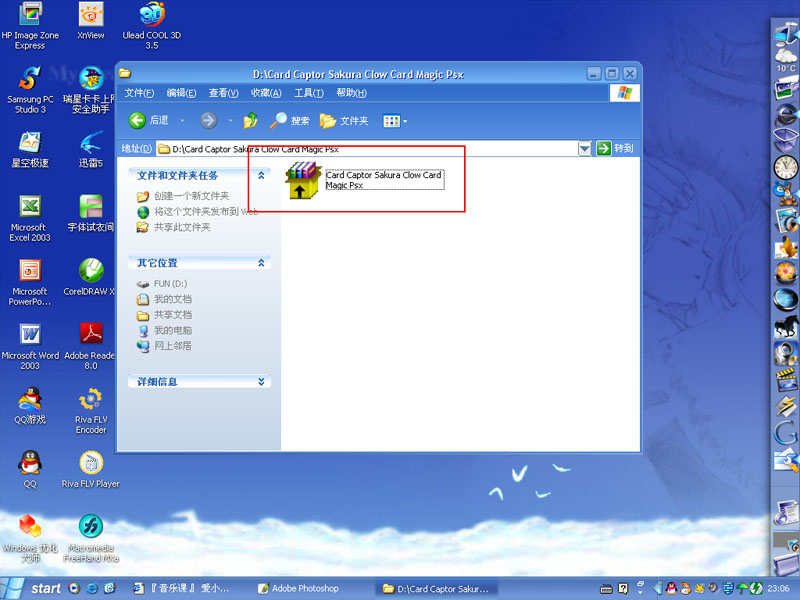Click the Forward arrow in Explorer toolbar
800x600 pixels.
208,121
